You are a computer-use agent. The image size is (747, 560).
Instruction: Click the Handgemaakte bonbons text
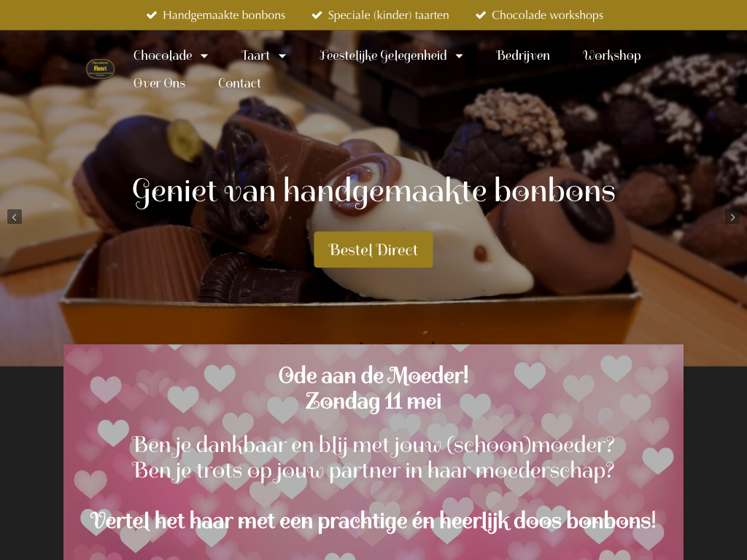224,15
